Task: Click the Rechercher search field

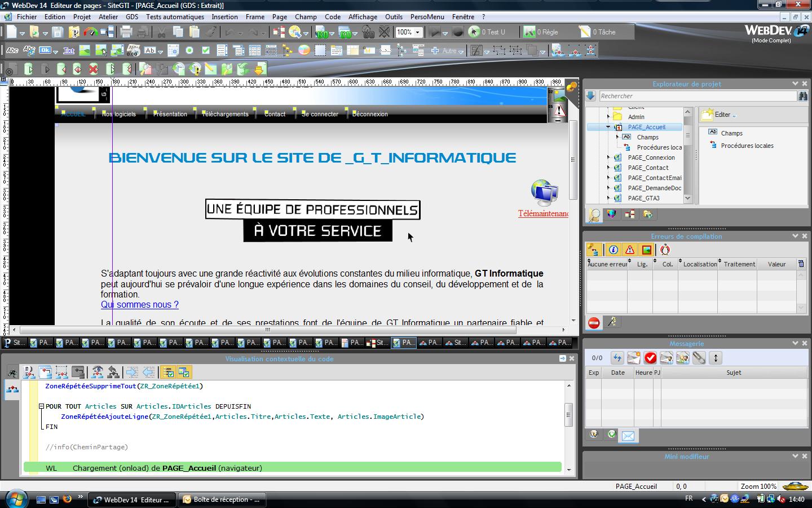Action: point(698,96)
